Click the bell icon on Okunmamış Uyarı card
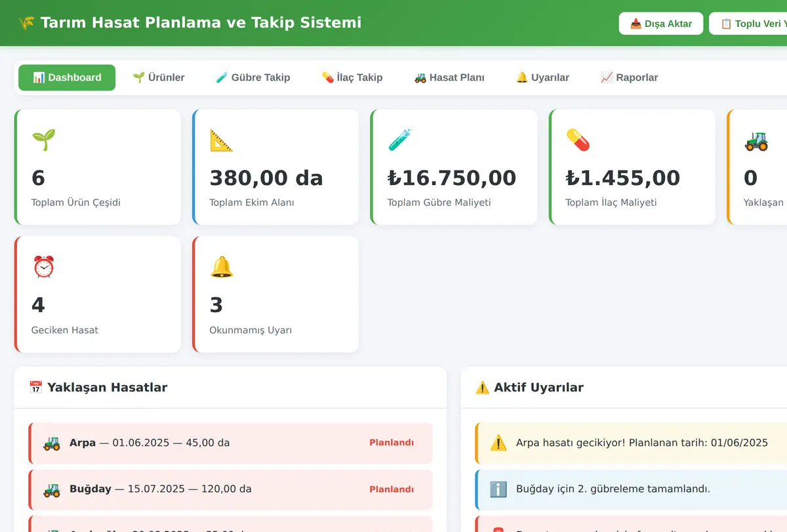The height and width of the screenshot is (532, 787). click(x=222, y=267)
